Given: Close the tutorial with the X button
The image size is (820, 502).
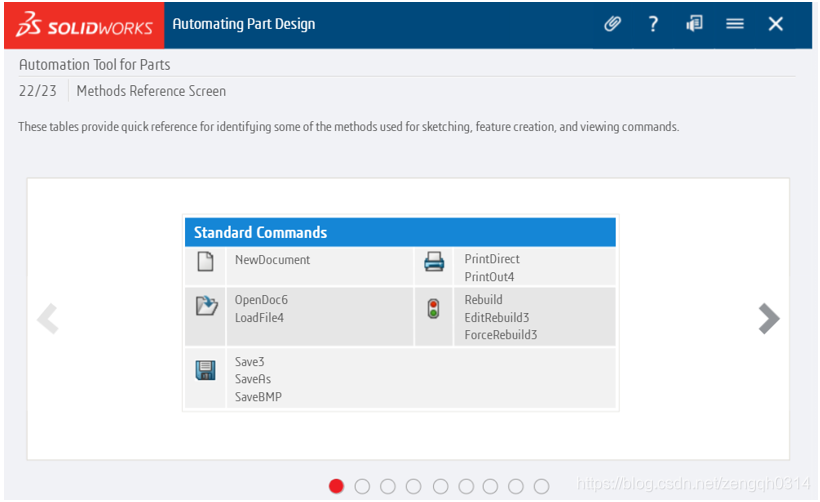Looking at the screenshot, I should (x=776, y=24).
